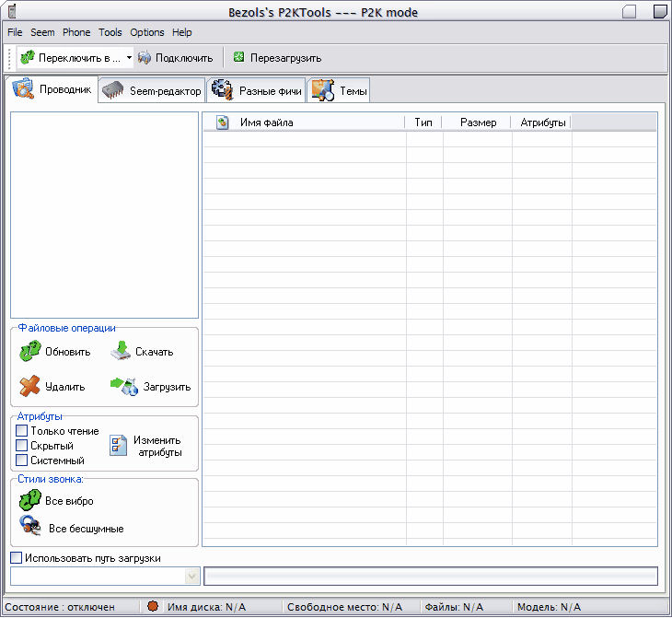Switch to the Разные фичи tab
Viewport: 672px width, 618px height.
pos(256,90)
